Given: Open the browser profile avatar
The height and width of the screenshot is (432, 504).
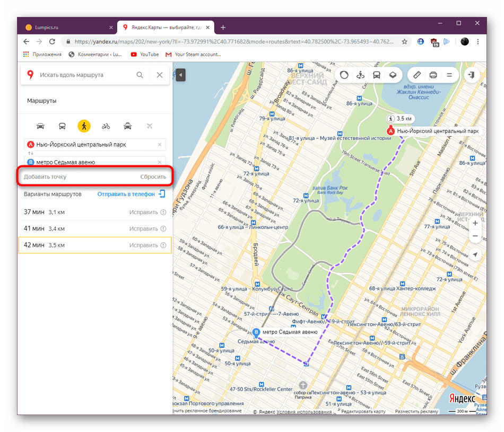Looking at the screenshot, I should pos(464,41).
